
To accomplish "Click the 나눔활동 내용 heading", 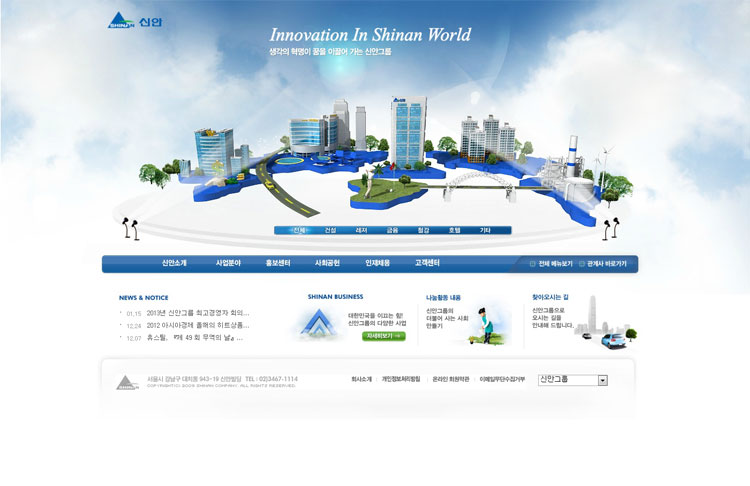I will [x=443, y=298].
